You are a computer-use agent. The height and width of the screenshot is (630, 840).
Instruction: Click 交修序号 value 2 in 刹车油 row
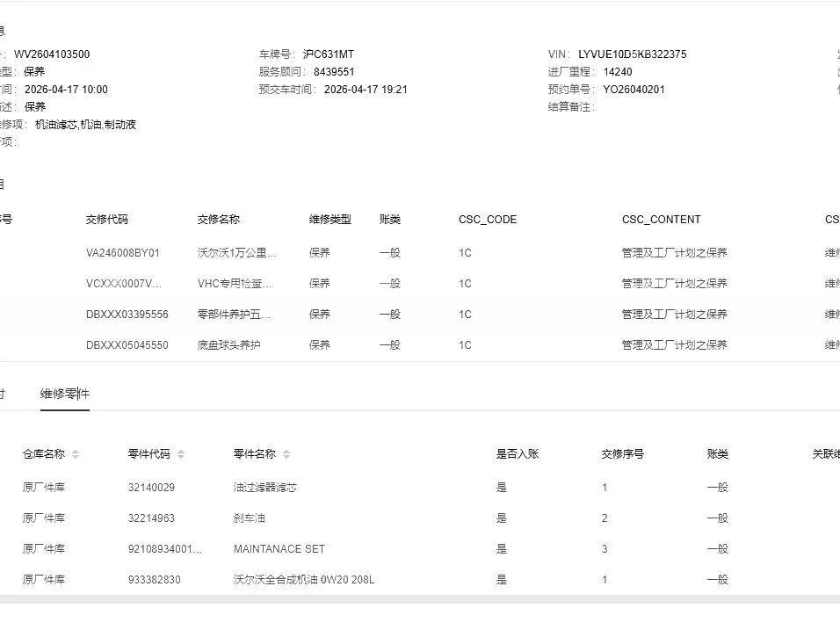605,518
